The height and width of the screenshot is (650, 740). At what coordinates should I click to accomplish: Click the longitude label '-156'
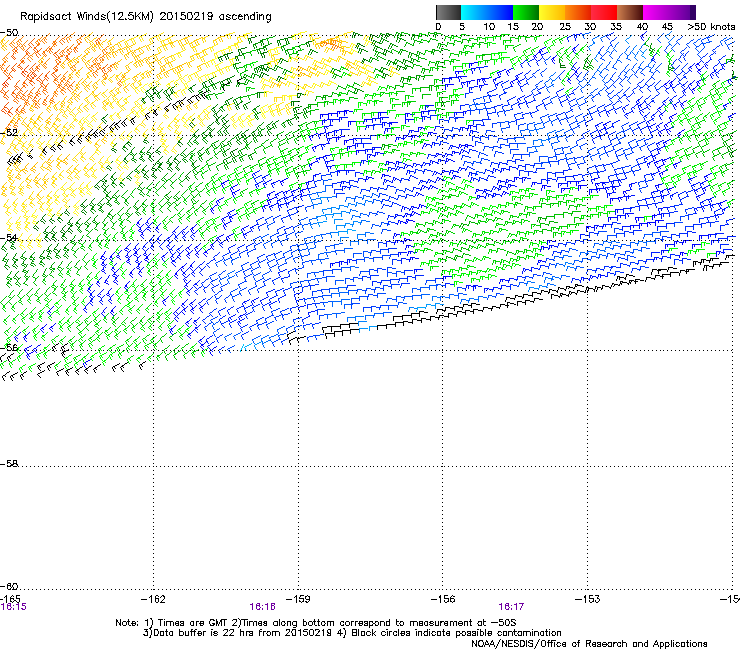pyautogui.click(x=443, y=599)
